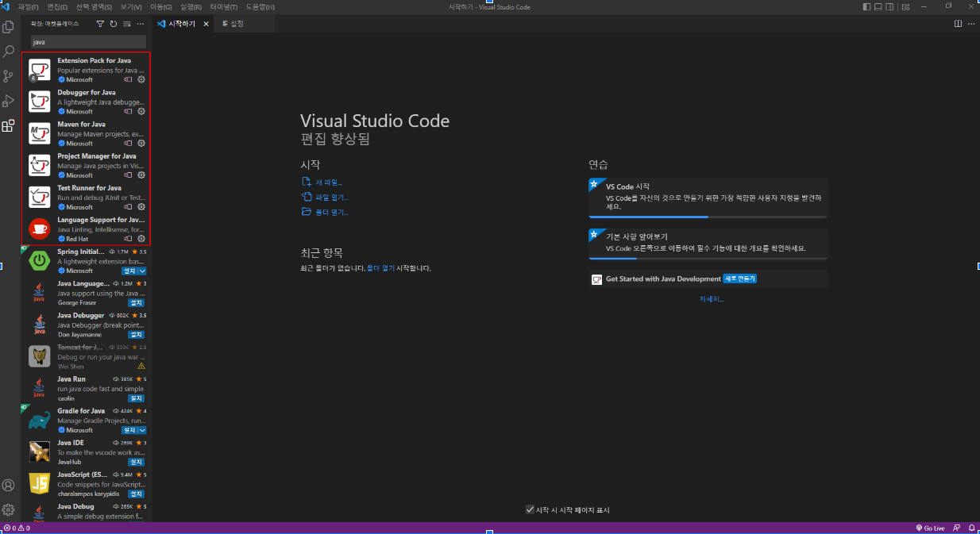
Task: Click the 폴더 열기... start link
Action: 332,213
